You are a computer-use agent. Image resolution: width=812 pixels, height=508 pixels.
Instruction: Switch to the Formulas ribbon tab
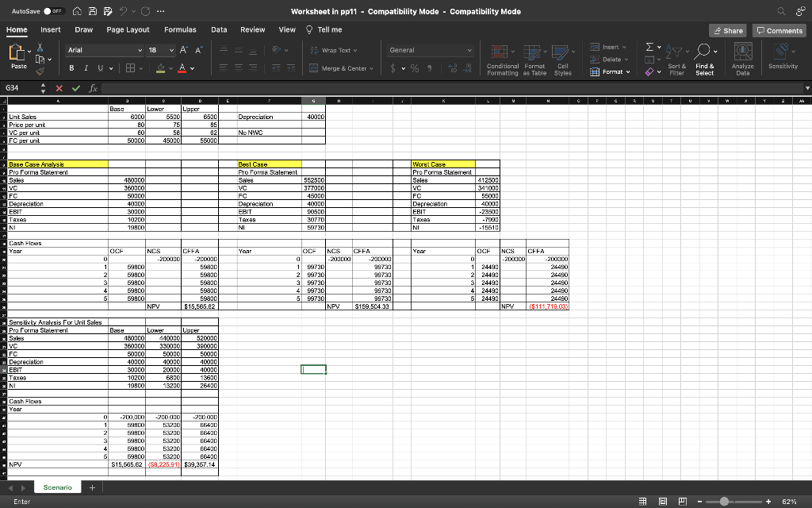180,29
